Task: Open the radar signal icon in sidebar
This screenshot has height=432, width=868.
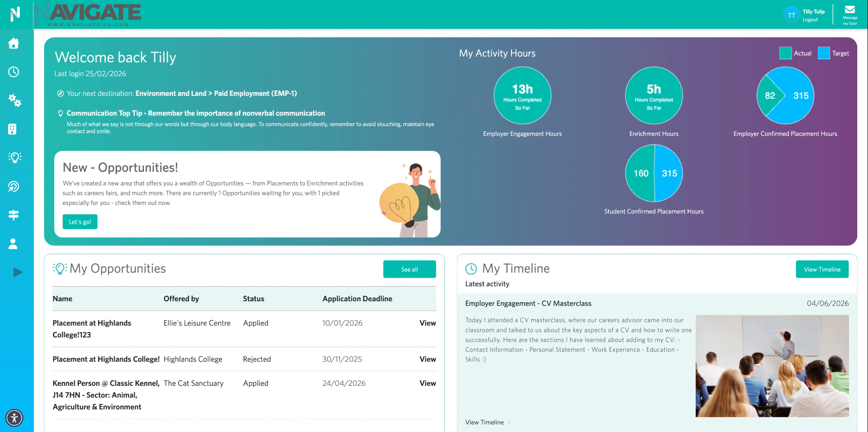Action: [x=14, y=186]
